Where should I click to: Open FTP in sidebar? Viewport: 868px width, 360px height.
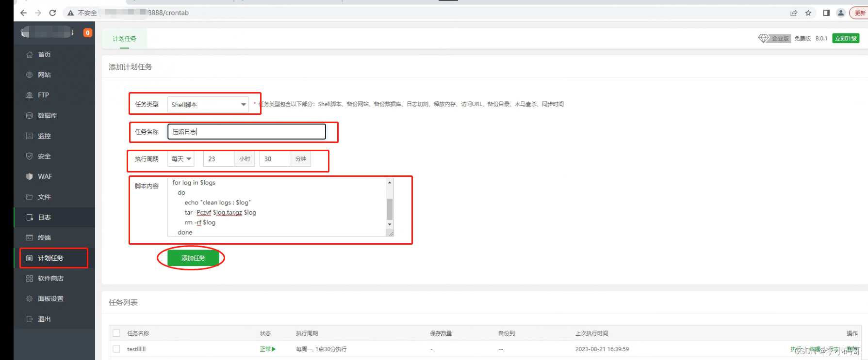coord(54,95)
